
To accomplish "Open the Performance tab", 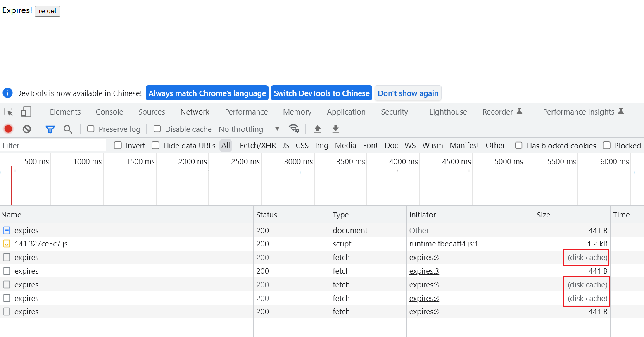I will tap(246, 112).
